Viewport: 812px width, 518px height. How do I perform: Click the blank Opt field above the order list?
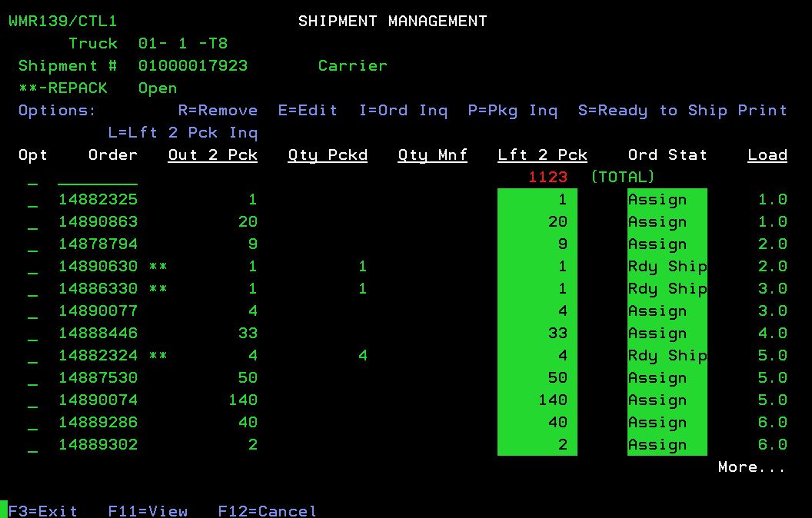(32, 178)
